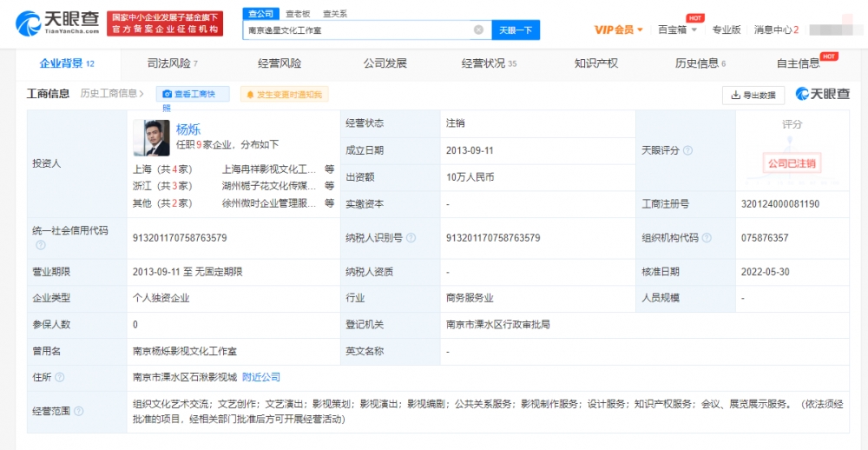Open the 湖州栀子花文化传媒... company link
This screenshot has height=450, width=868.
point(269,186)
